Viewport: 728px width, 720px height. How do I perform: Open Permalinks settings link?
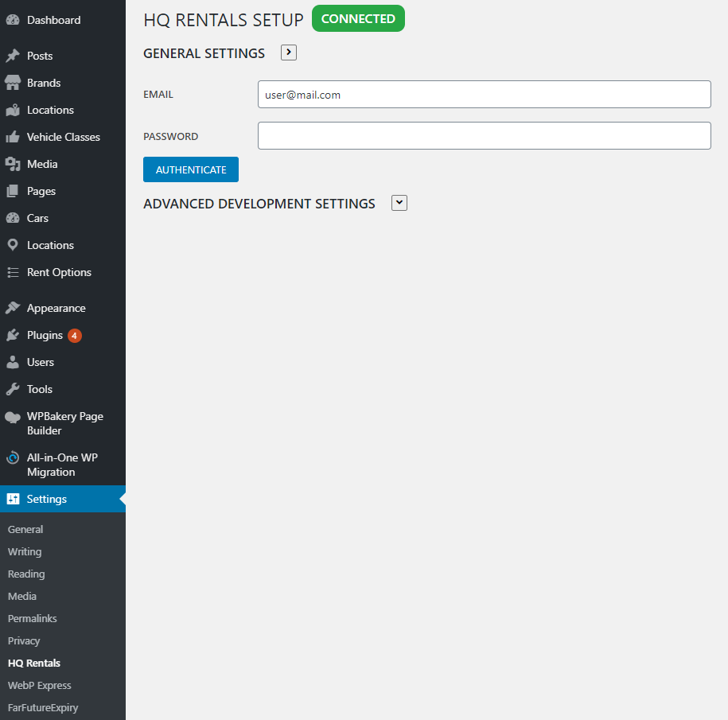[32, 618]
